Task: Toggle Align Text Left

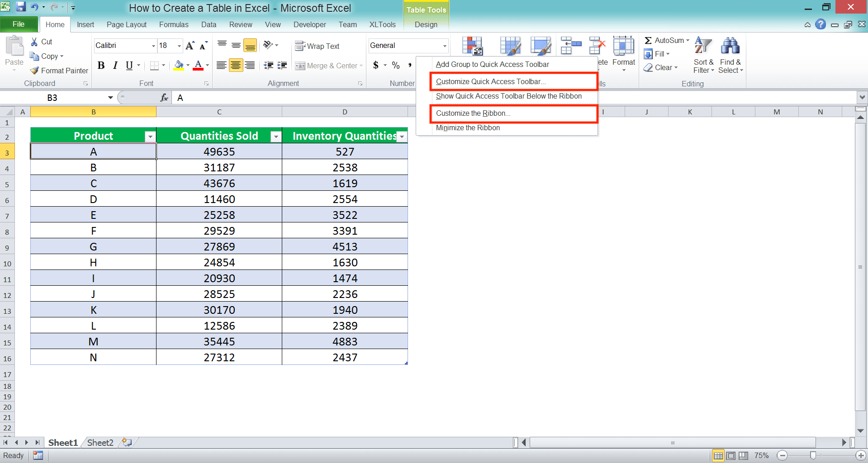Action: click(221, 66)
